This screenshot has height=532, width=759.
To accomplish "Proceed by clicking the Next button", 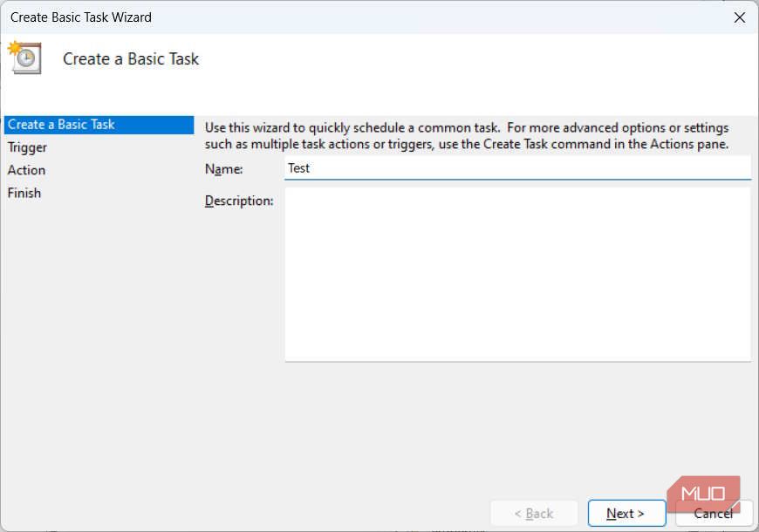I will pyautogui.click(x=626, y=513).
